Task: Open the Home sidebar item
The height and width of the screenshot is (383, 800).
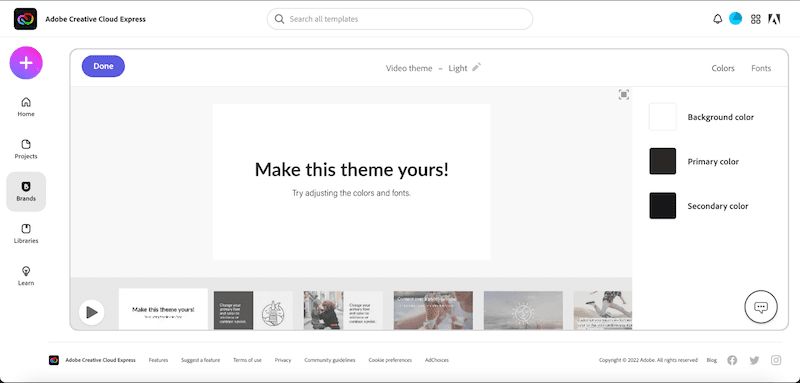Action: pyautogui.click(x=26, y=107)
